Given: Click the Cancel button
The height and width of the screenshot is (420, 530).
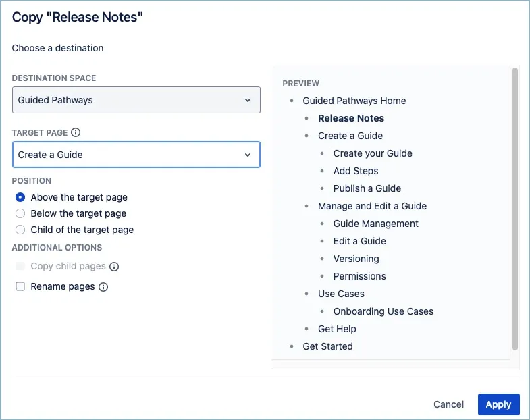Looking at the screenshot, I should coord(448,404).
